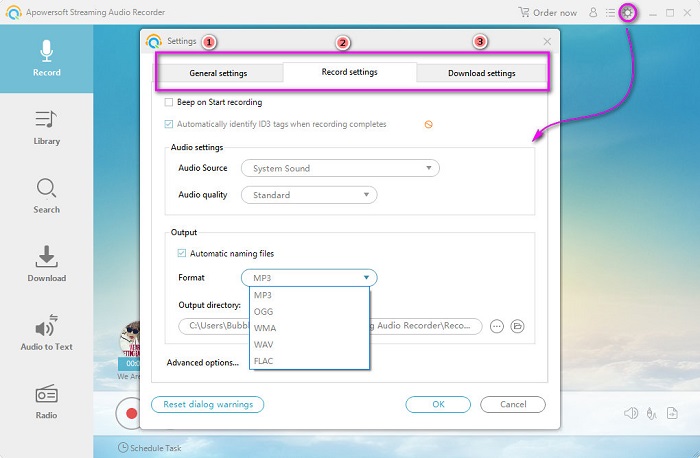Open output folder icon
700x458 pixels.
point(517,326)
